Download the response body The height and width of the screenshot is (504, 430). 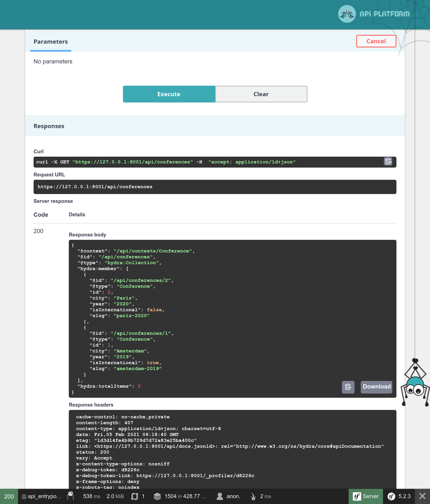coord(376,387)
